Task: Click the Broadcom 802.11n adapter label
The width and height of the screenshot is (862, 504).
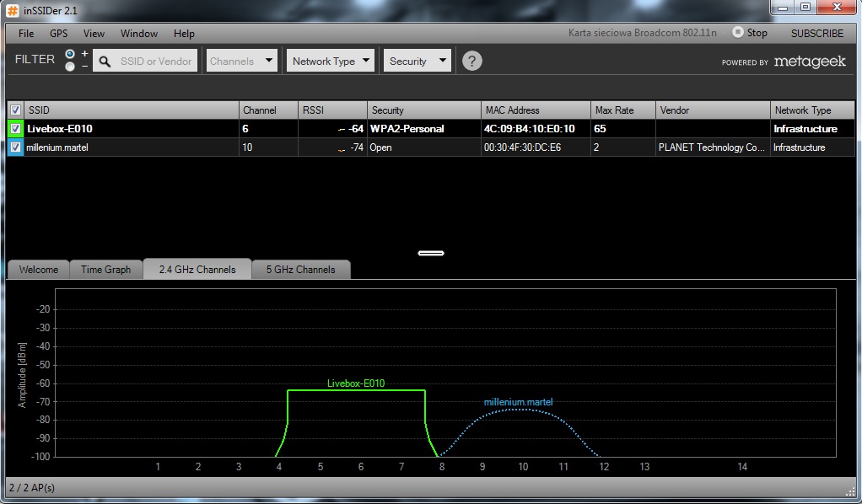Action: tap(643, 32)
